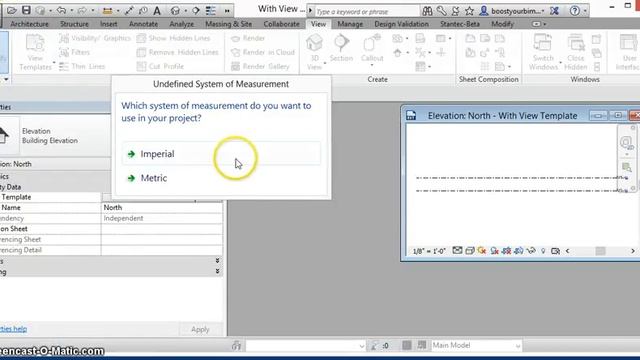Open the Design Validation ribbon tab
The width and height of the screenshot is (640, 360).
click(402, 24)
